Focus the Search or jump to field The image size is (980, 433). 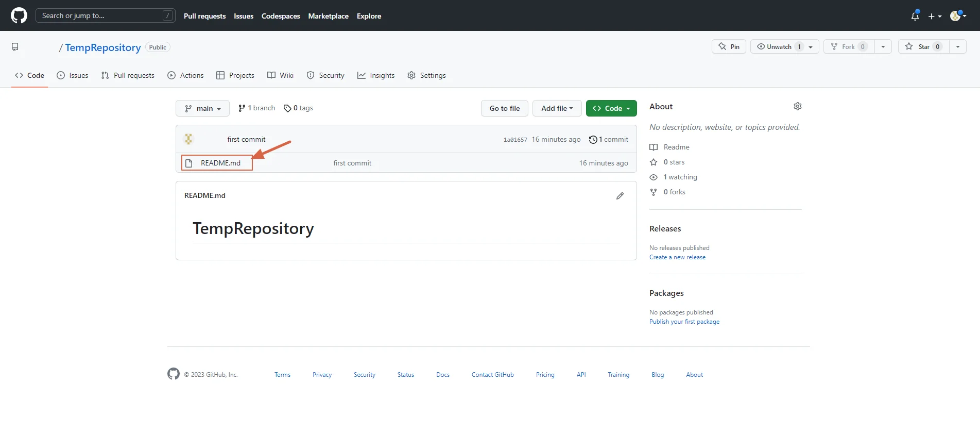point(106,15)
